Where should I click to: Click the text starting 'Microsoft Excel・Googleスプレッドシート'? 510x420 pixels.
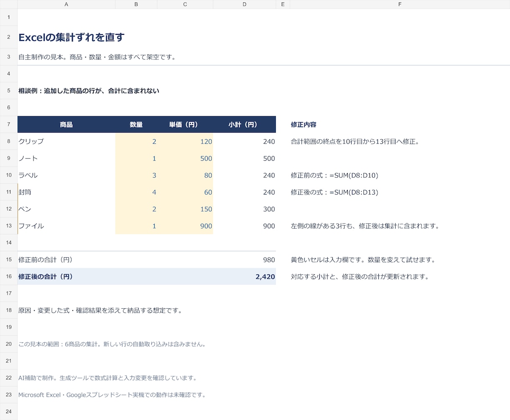[x=112, y=395]
